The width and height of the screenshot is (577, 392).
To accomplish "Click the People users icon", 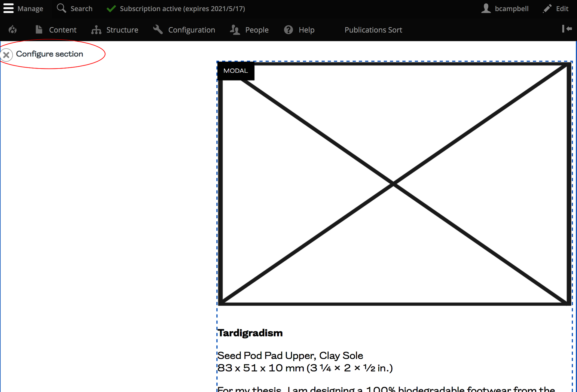I will pyautogui.click(x=235, y=30).
